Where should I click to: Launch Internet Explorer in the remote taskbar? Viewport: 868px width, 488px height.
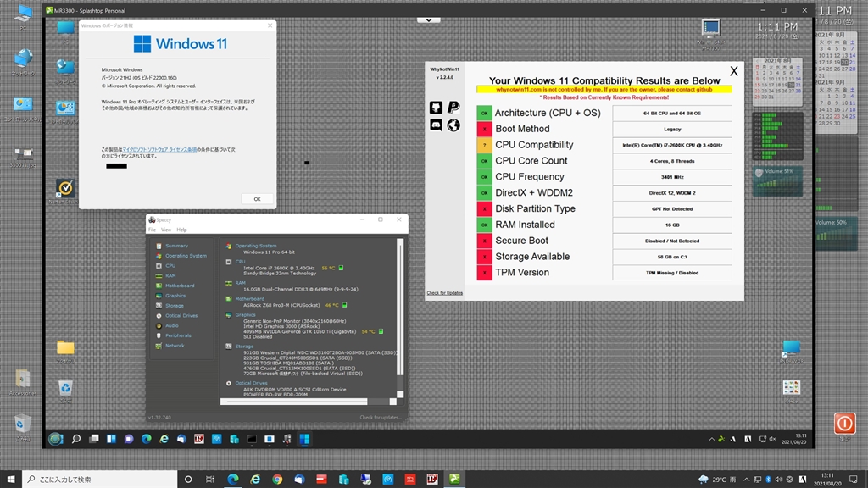[x=164, y=439]
